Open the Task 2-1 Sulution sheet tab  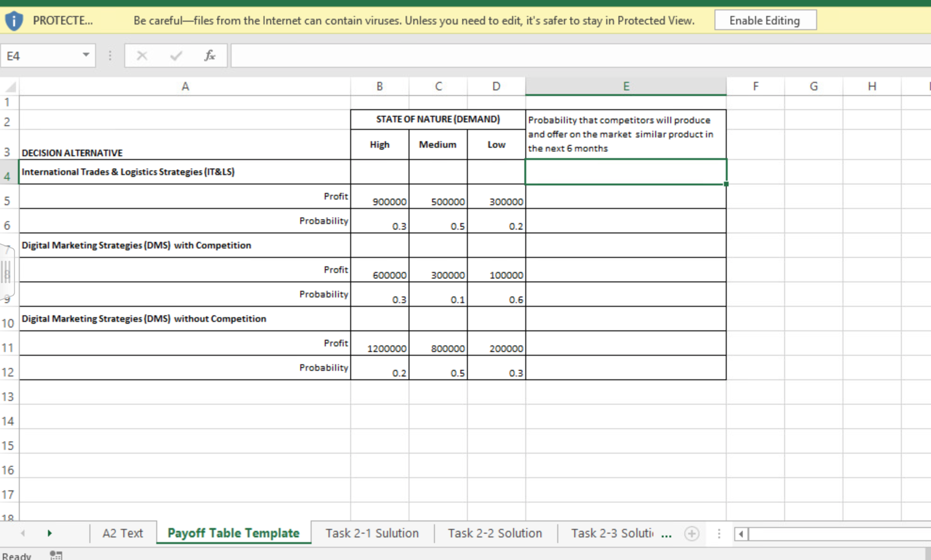point(372,533)
